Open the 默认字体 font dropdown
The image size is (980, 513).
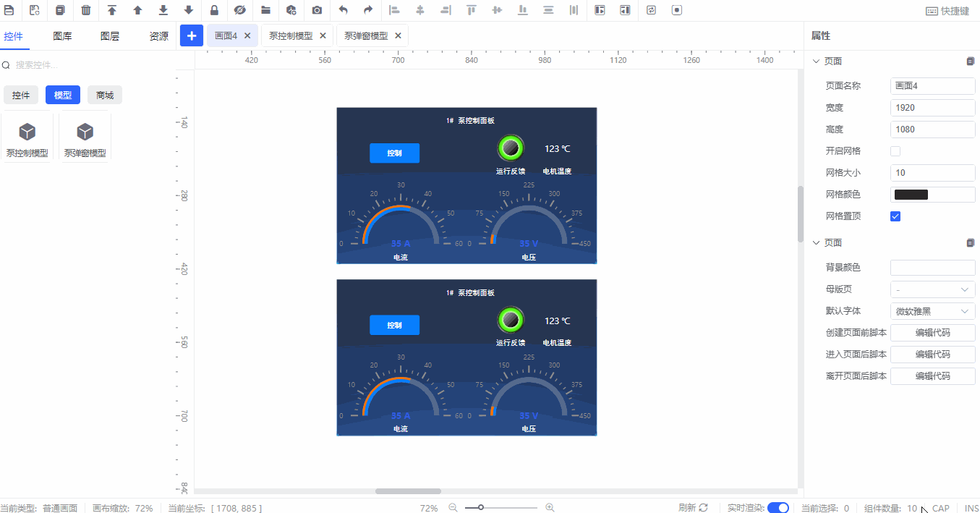coord(932,311)
